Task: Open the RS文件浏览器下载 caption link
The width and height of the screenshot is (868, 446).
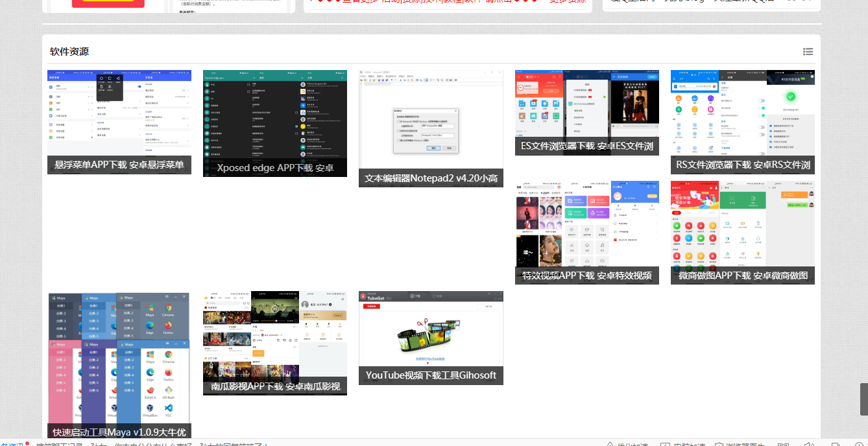Action: [743, 165]
